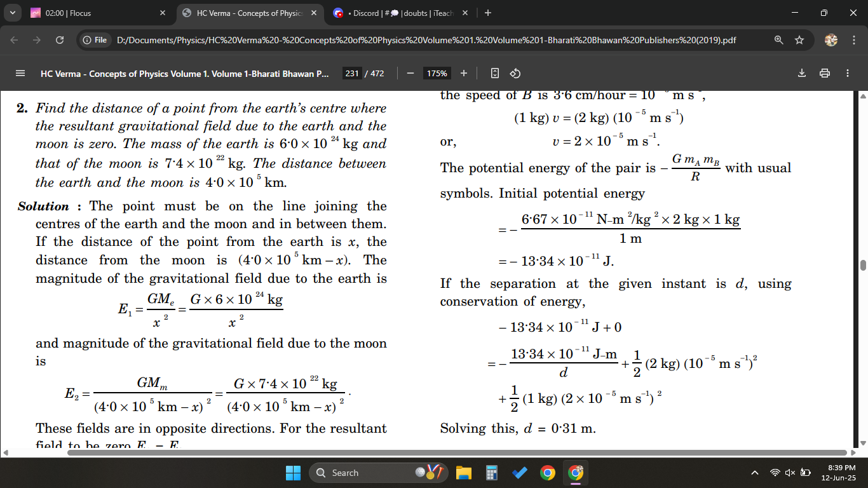The width and height of the screenshot is (868, 488).
Task: Go forward to the next page
Action: tap(37, 40)
